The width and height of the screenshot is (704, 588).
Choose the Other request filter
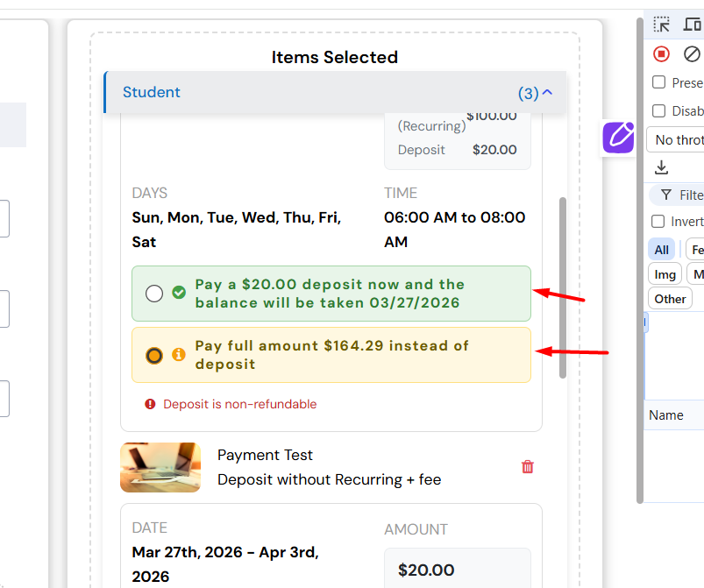pyautogui.click(x=670, y=299)
